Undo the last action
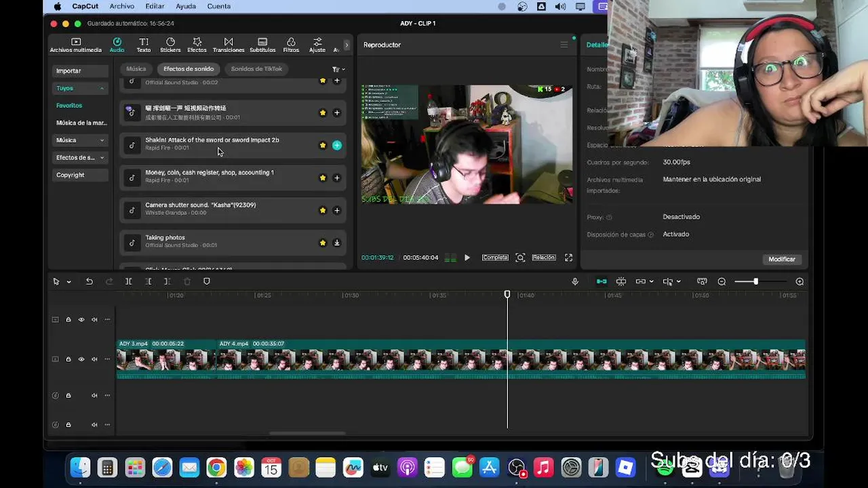Image resolution: width=868 pixels, height=488 pixels. [89, 281]
